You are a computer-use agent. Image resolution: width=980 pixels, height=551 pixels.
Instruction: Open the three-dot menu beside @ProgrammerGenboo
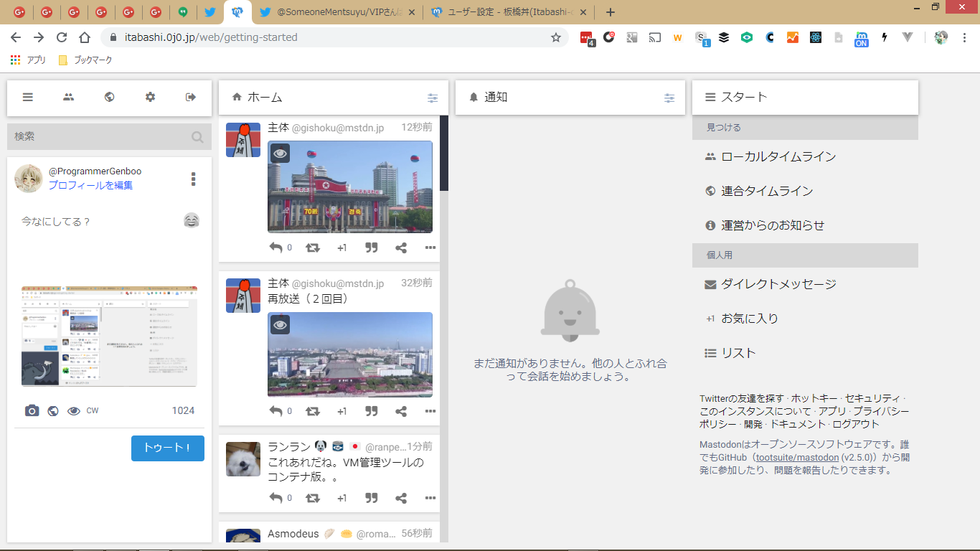click(x=193, y=179)
